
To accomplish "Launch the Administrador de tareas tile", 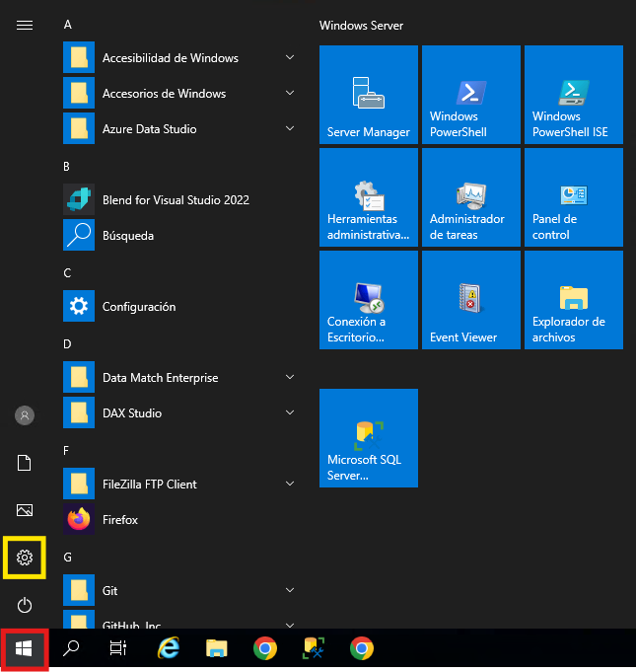I will coord(471,197).
